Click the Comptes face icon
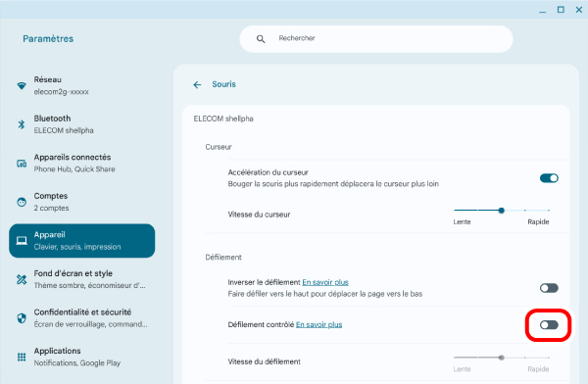Screen dimensions: 588x384 point(22,202)
